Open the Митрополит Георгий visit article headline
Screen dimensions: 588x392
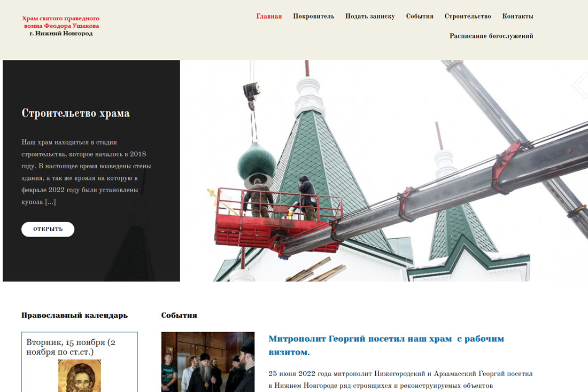click(x=386, y=345)
